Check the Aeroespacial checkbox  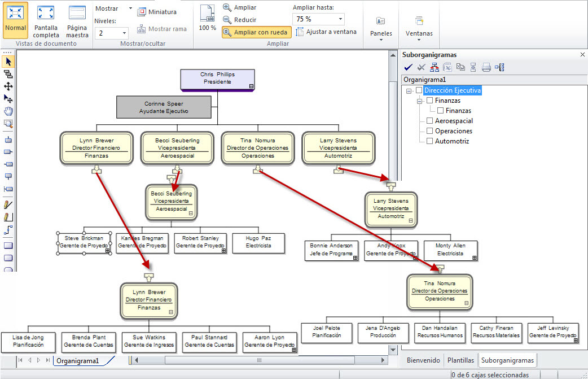430,121
